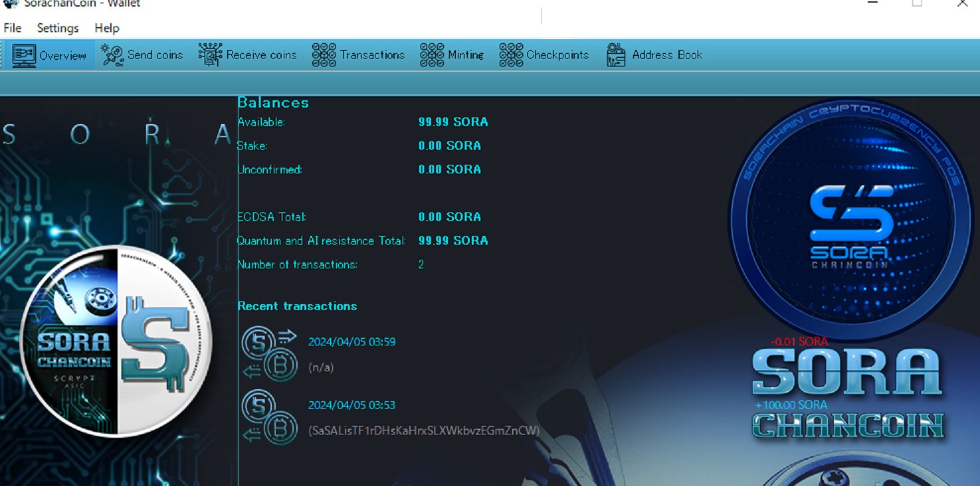Open the File menu
The width and height of the screenshot is (980, 486).
coord(13,28)
